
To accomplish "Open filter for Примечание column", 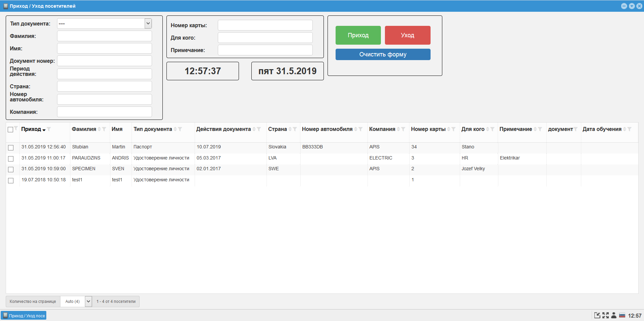I will pyautogui.click(x=540, y=129).
